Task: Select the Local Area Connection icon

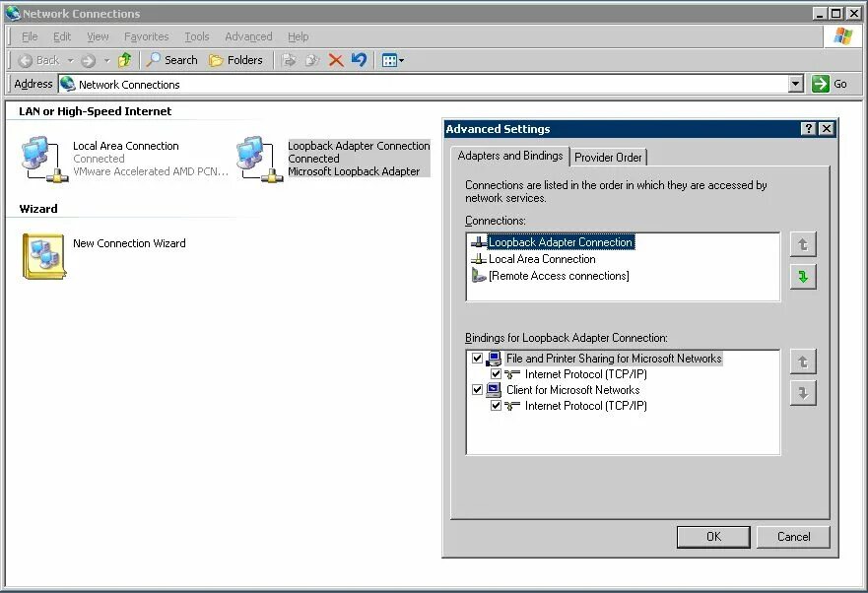Action: pos(44,160)
